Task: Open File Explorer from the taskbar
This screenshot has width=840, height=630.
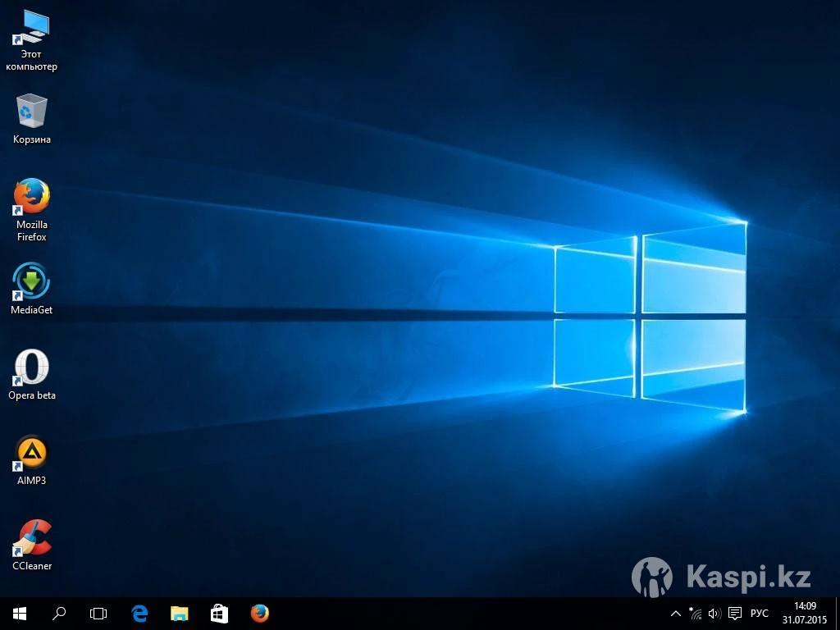Action: pyautogui.click(x=179, y=614)
